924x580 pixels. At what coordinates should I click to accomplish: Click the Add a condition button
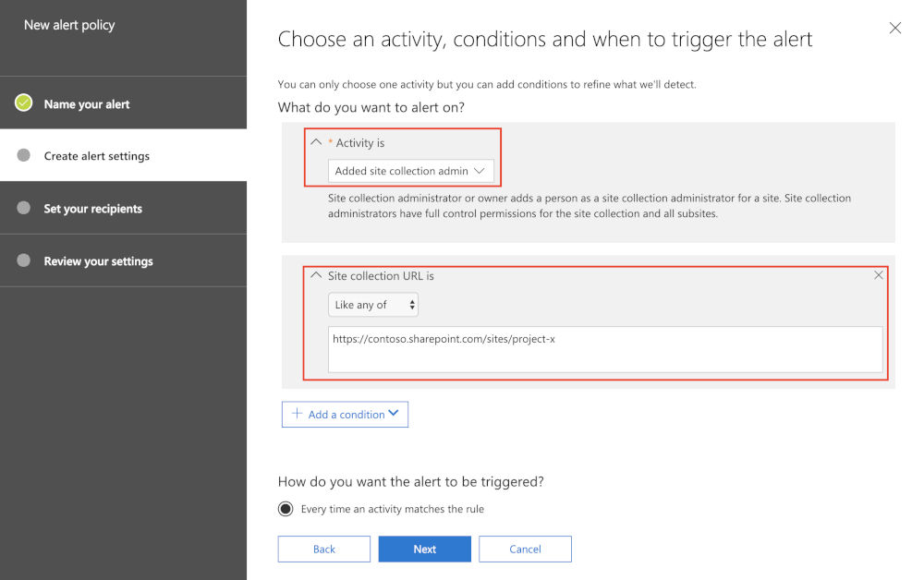point(345,414)
